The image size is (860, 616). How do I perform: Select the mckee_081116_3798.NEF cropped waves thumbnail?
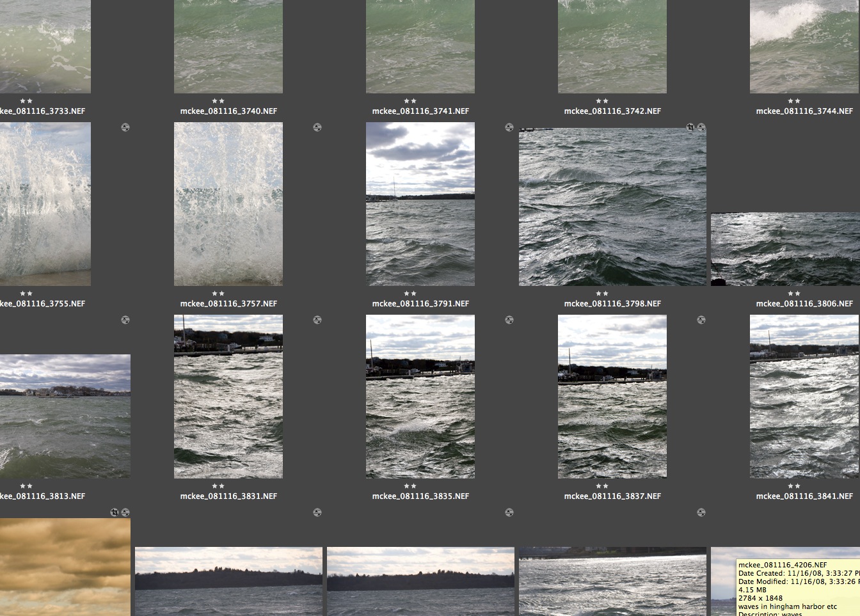coord(612,207)
